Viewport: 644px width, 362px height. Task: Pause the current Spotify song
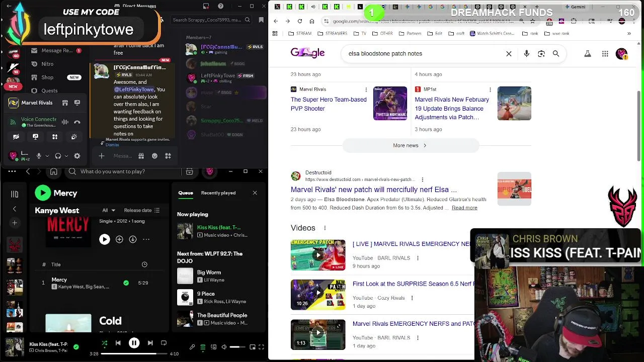(x=134, y=343)
